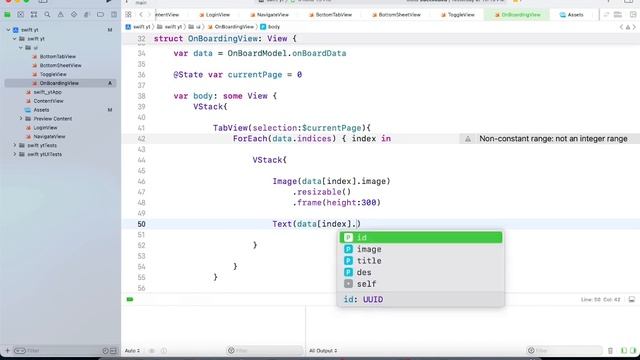Open the Symbol navigator icon
The image size is (640, 360).
click(x=34, y=15)
